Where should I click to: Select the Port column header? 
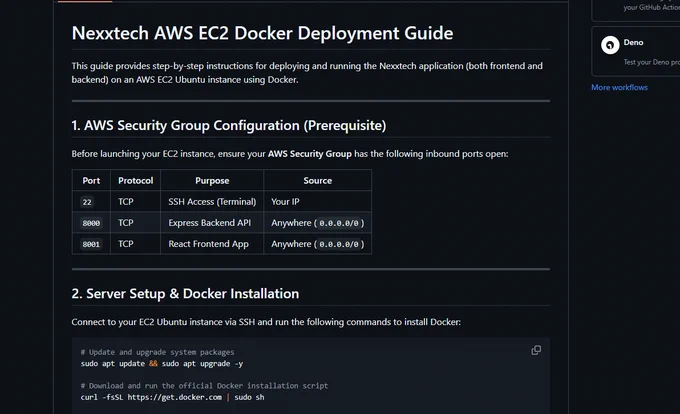tap(91, 180)
